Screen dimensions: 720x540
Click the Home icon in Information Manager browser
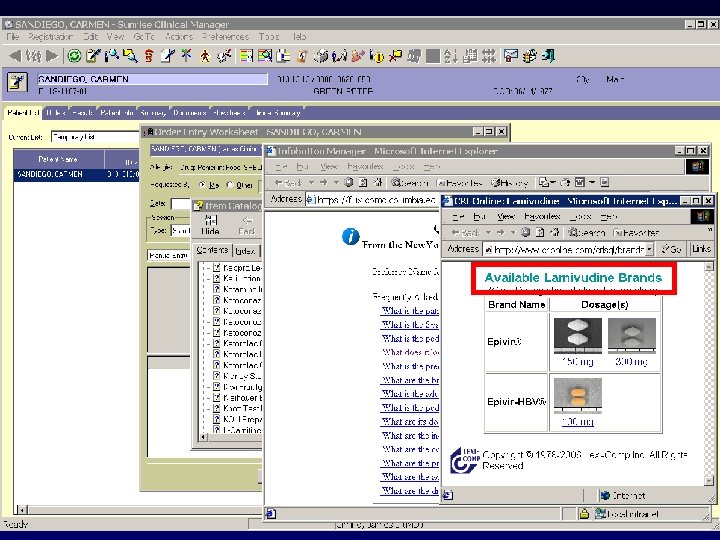[x=377, y=183]
